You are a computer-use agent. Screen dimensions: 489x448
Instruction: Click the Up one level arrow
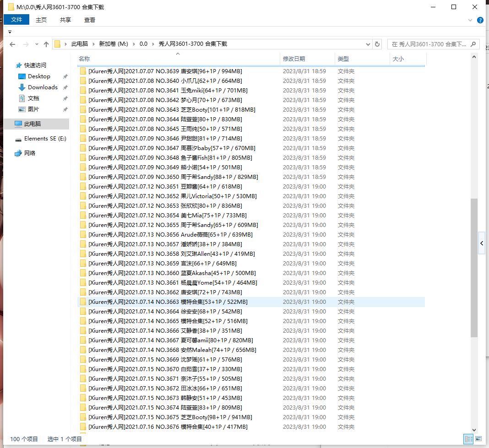pos(46,44)
